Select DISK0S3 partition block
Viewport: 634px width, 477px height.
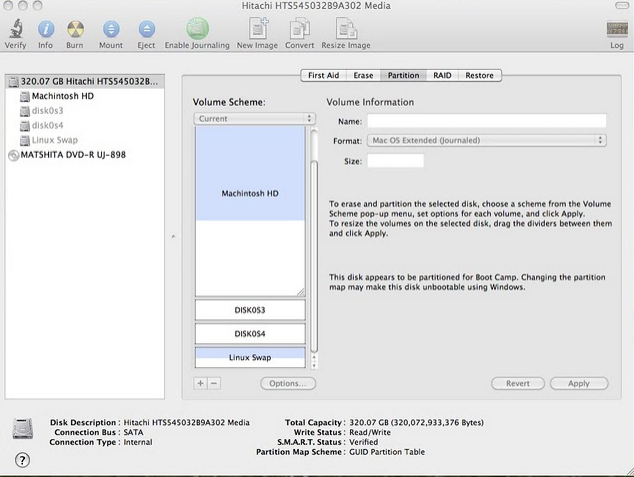pos(250,310)
